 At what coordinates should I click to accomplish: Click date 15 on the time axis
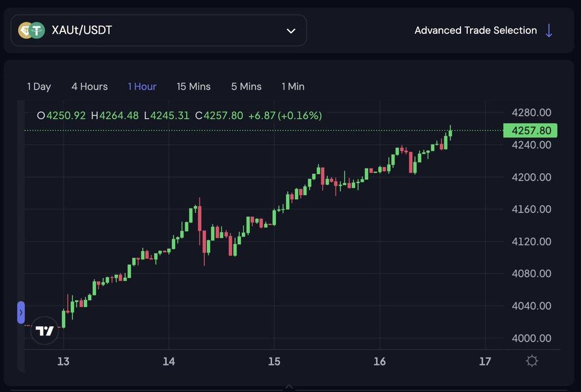click(274, 361)
